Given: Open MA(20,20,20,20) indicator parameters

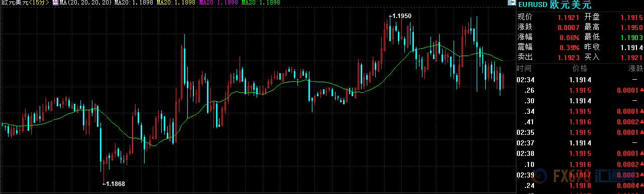Looking at the screenshot, I should [x=85, y=3].
